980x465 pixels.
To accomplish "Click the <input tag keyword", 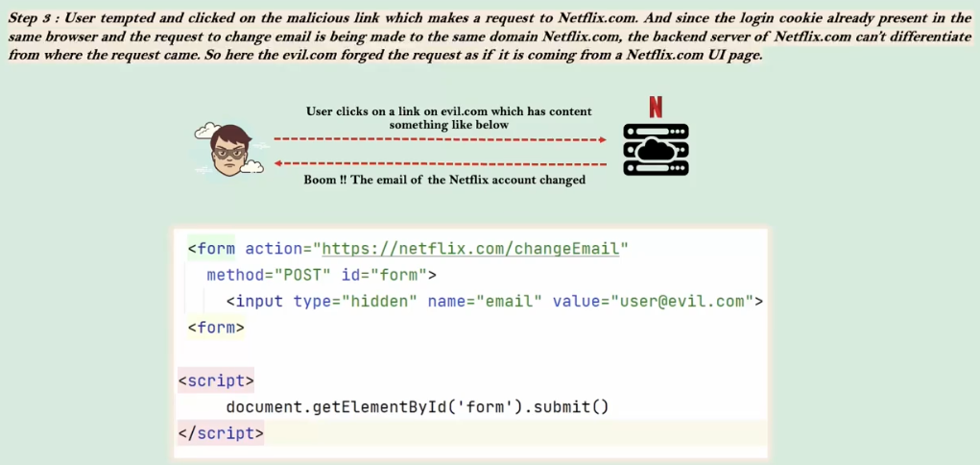I will pyautogui.click(x=254, y=301).
